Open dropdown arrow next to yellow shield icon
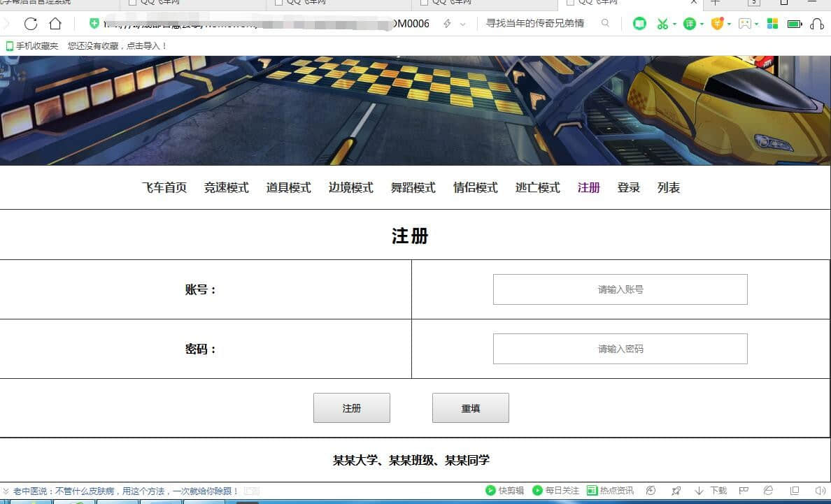The image size is (831, 504). point(729,24)
